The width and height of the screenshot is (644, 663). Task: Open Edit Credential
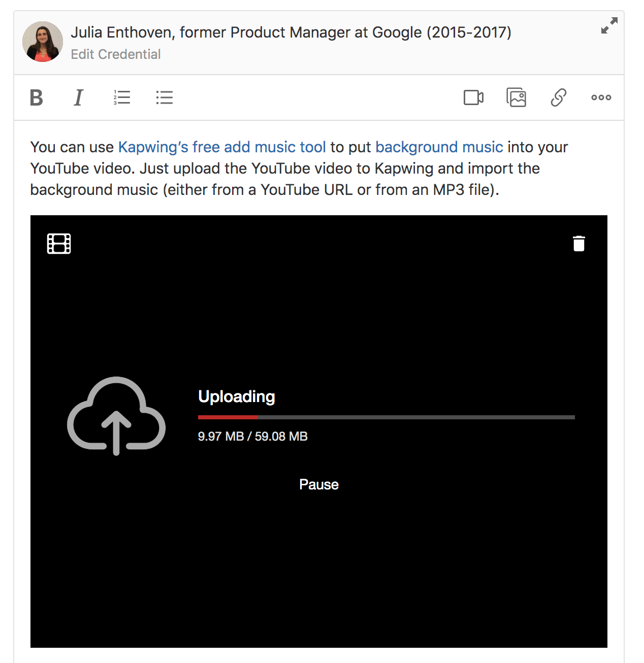(x=116, y=54)
